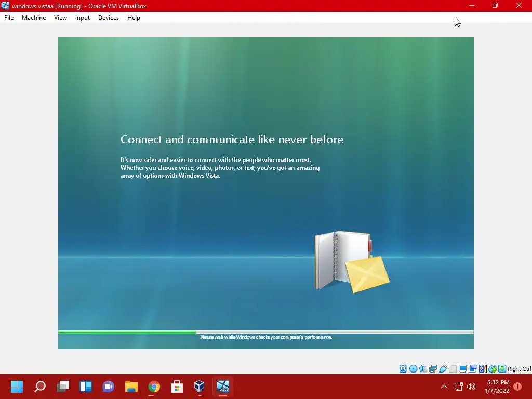The width and height of the screenshot is (532, 399).
Task: Open VirtualBox Manager from the taskbar
Action: point(199,387)
